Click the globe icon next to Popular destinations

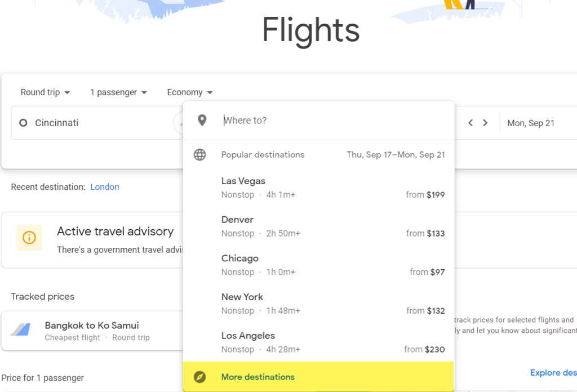pos(200,155)
